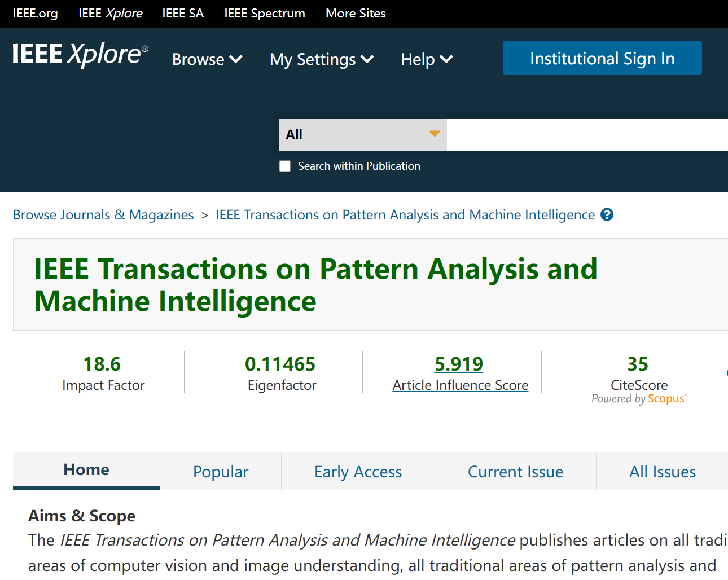
Task: Open the Early Access tab
Action: point(358,472)
